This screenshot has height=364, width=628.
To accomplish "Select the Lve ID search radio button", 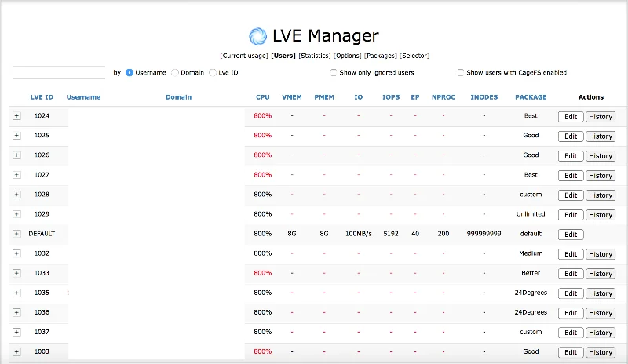I will click(x=213, y=72).
